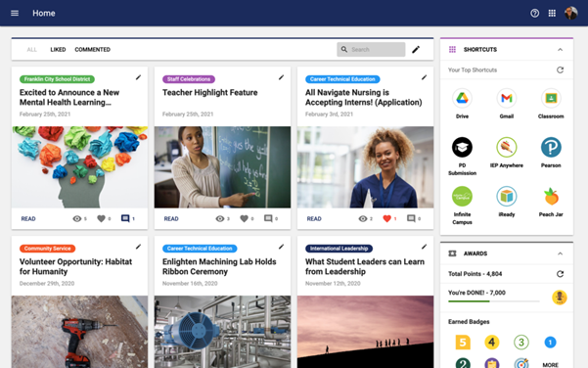Collapse the Awards panel
The image size is (588, 368).
tap(560, 253)
